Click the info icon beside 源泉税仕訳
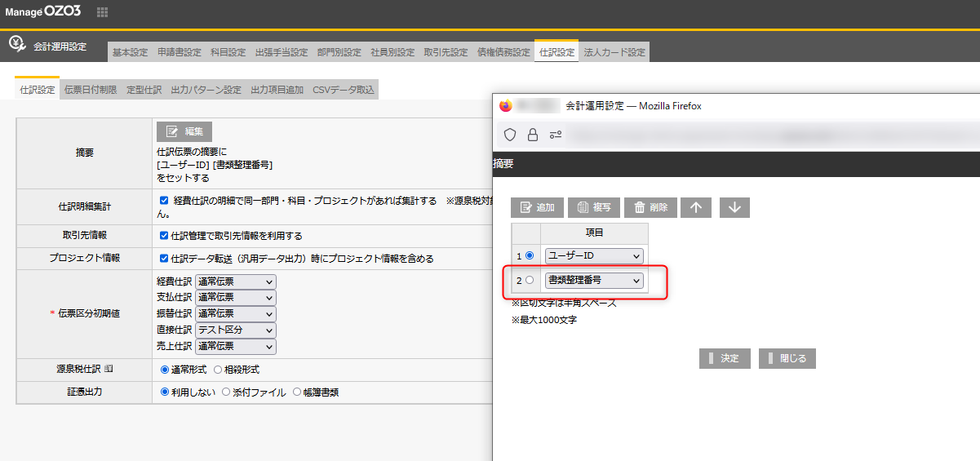This screenshot has height=461, width=980. click(x=109, y=369)
